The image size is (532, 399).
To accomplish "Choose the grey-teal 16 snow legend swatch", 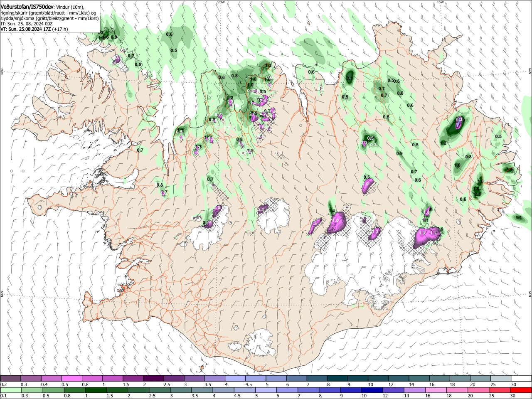I will (439, 378).
